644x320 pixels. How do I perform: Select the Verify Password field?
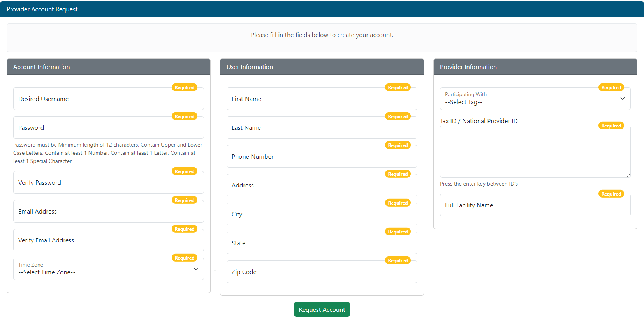pyautogui.click(x=109, y=182)
